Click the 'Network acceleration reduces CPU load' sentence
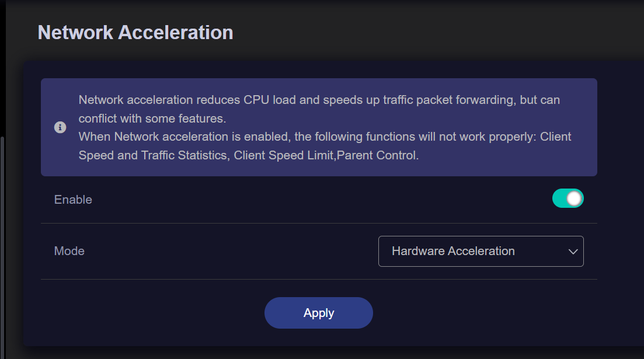The image size is (644, 359). 319,100
